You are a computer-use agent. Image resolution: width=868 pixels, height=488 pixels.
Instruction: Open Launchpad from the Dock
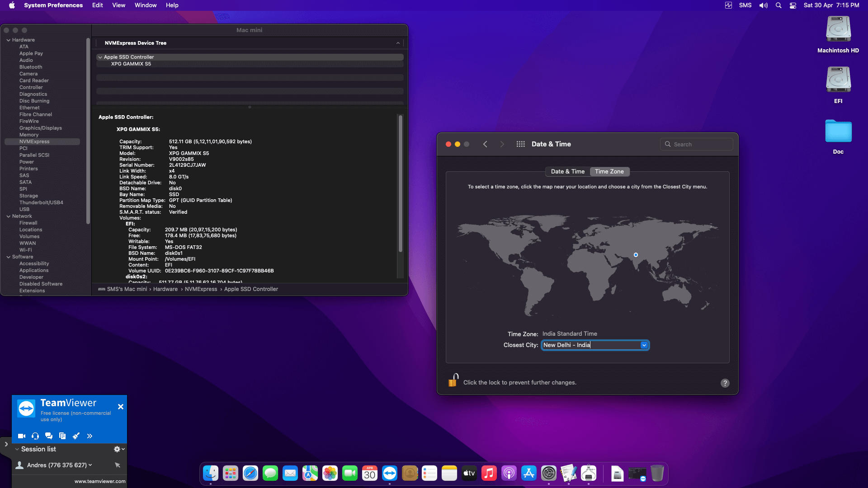click(x=231, y=473)
